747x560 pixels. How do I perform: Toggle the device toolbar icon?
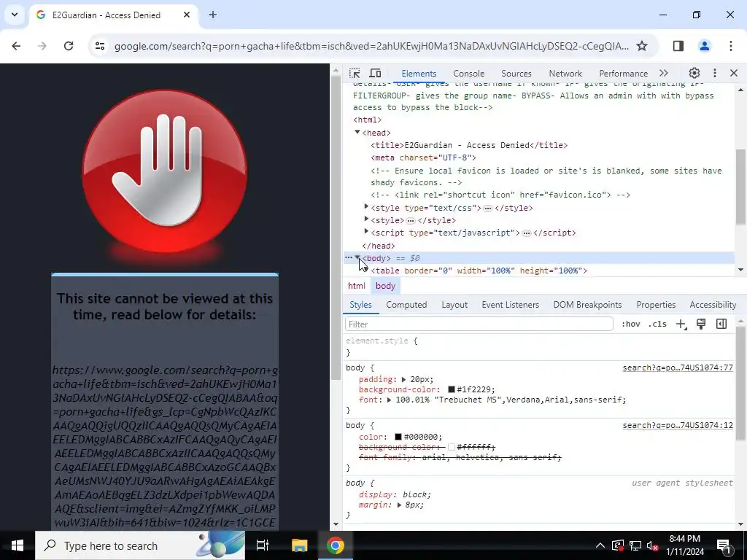[376, 74]
